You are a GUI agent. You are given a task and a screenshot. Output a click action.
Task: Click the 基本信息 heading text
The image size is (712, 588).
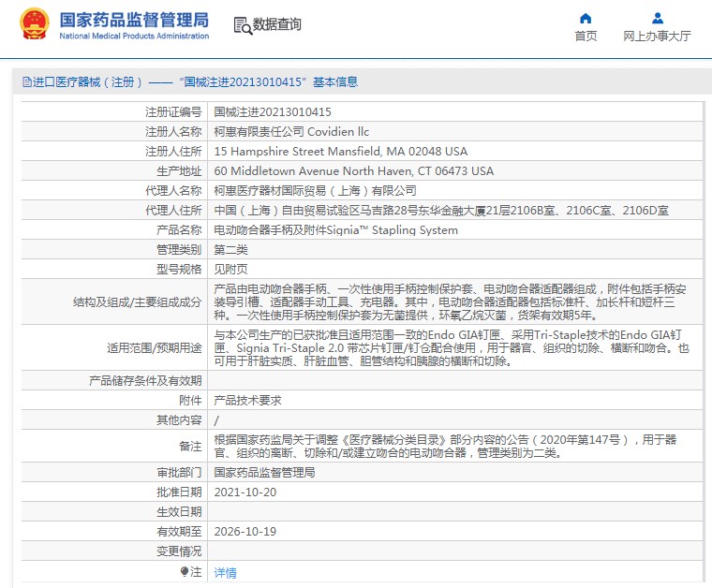pyautogui.click(x=335, y=82)
